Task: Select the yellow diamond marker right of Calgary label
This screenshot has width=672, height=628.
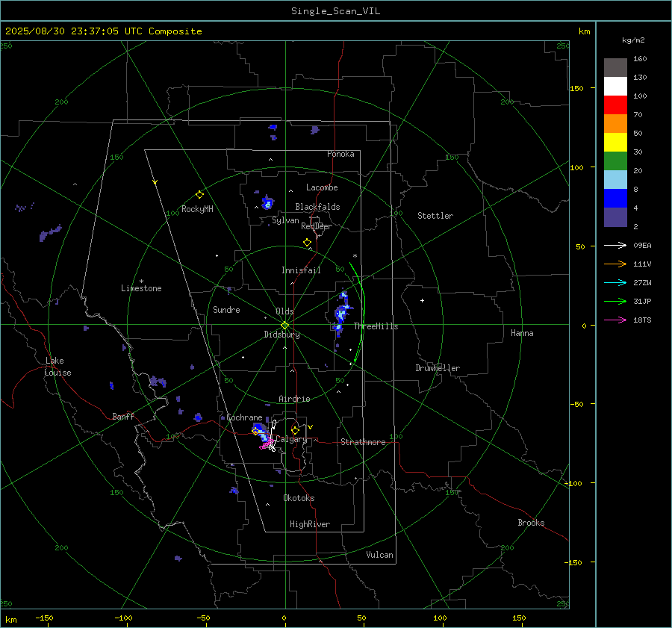Action: [x=295, y=430]
